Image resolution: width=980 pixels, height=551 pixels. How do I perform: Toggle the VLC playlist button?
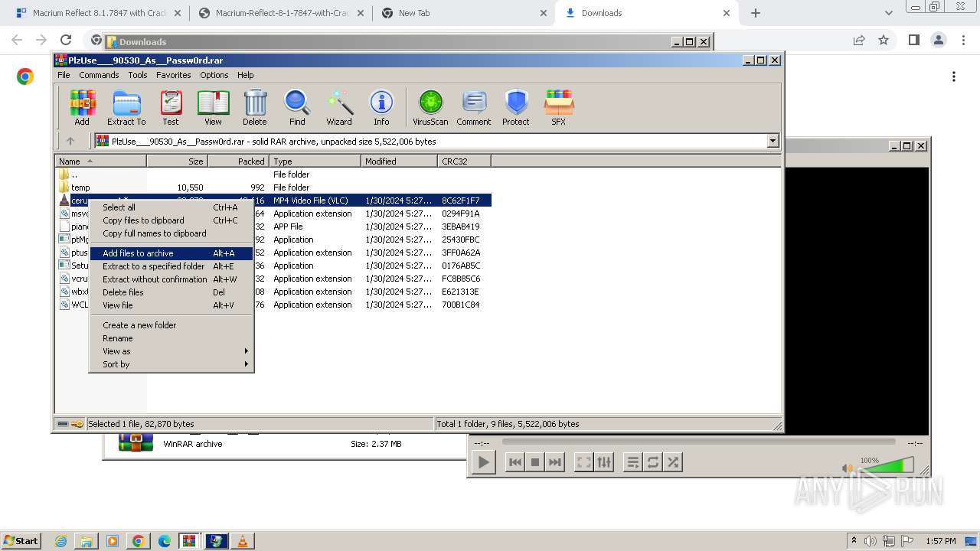(x=633, y=462)
